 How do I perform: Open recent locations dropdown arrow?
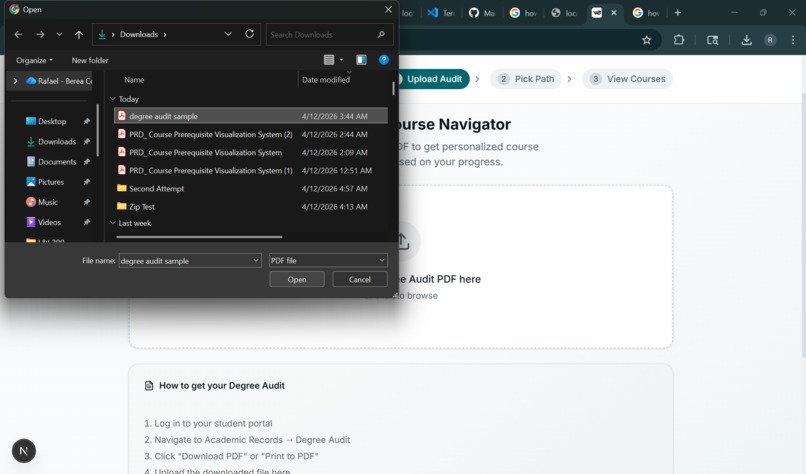(x=59, y=34)
